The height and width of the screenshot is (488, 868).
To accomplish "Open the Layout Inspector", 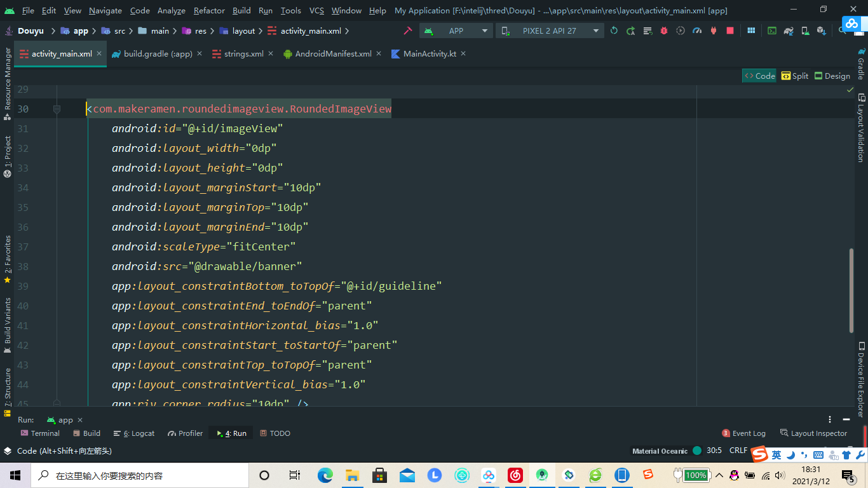I will click(814, 433).
